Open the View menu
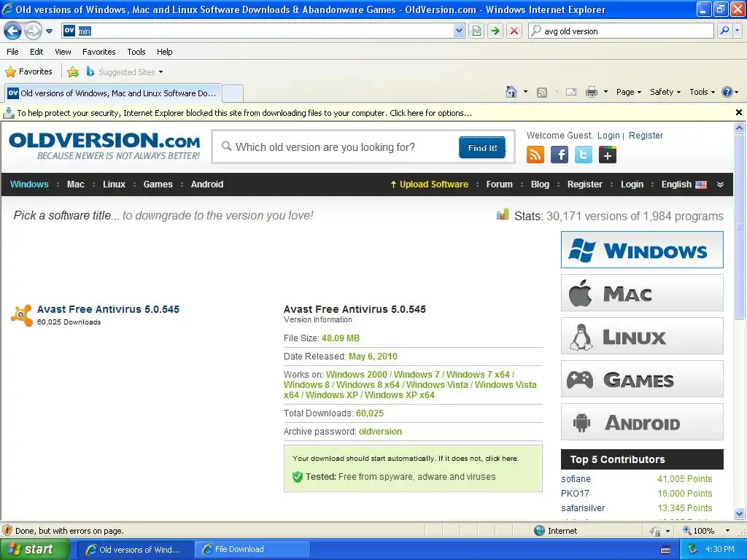The width and height of the screenshot is (747, 560). point(63,52)
